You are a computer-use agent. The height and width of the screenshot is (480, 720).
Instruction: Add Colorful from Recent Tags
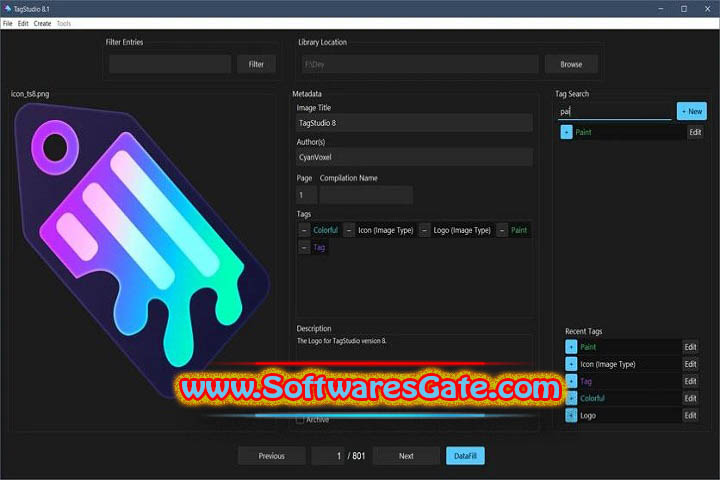tap(571, 398)
